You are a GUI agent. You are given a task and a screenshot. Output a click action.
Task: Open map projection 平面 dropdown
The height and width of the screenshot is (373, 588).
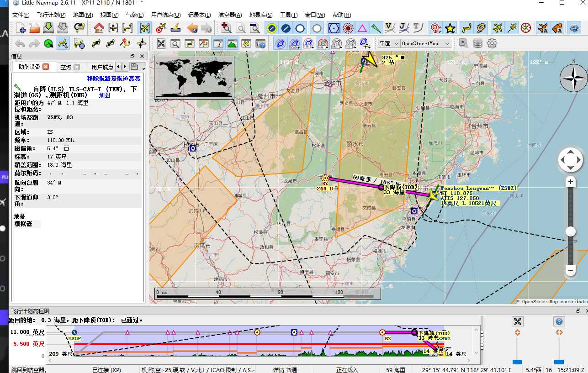point(388,44)
